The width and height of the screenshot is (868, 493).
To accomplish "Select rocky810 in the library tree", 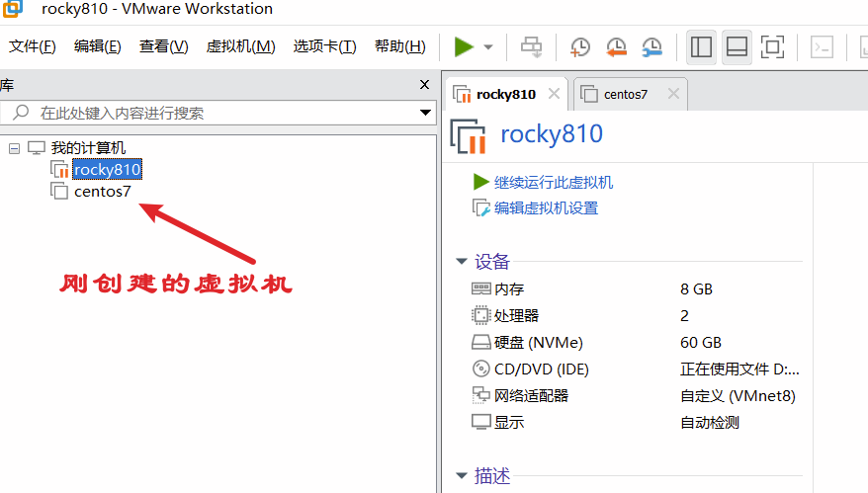I will coord(108,169).
